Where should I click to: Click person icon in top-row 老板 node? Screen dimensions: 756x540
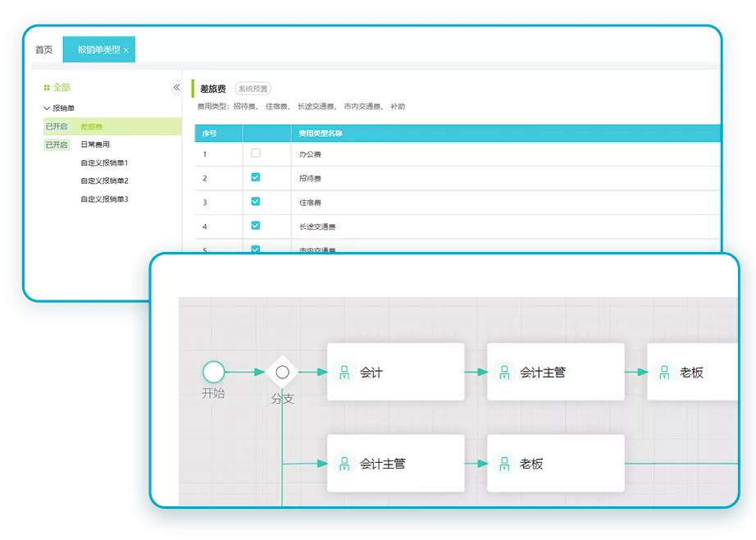[x=664, y=373]
